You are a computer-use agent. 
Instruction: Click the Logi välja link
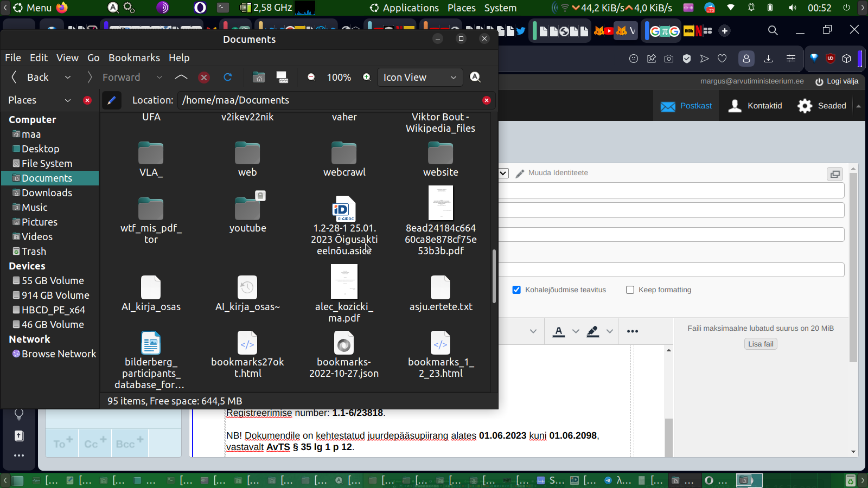[837, 81]
